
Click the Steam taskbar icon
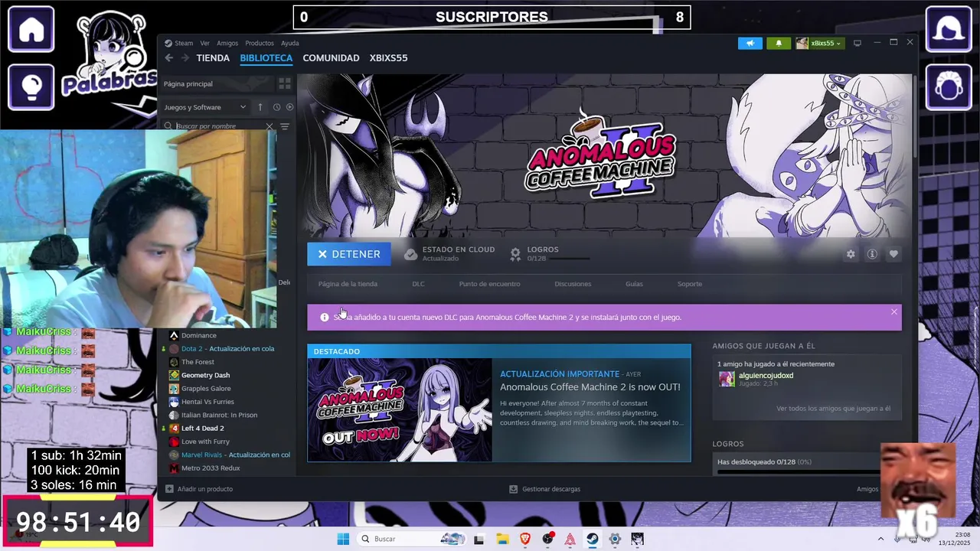pos(593,539)
